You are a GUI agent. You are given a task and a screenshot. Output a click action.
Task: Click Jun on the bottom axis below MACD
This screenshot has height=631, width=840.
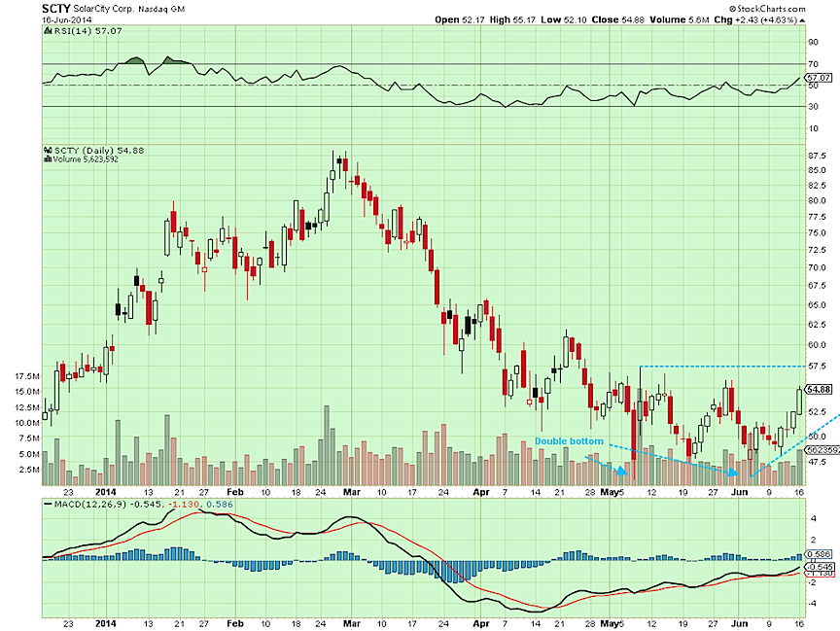[x=739, y=623]
